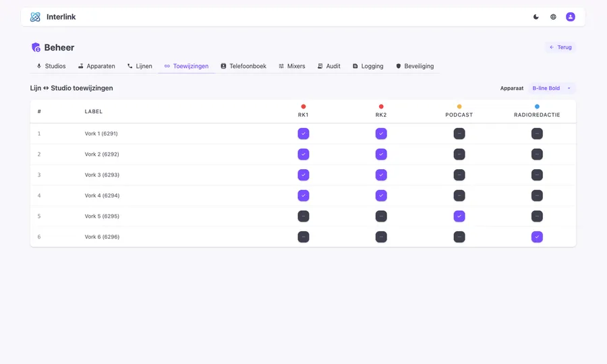Assign Vork 1 (6291) to Radioredactie
This screenshot has width=607, height=364.
(x=537, y=133)
